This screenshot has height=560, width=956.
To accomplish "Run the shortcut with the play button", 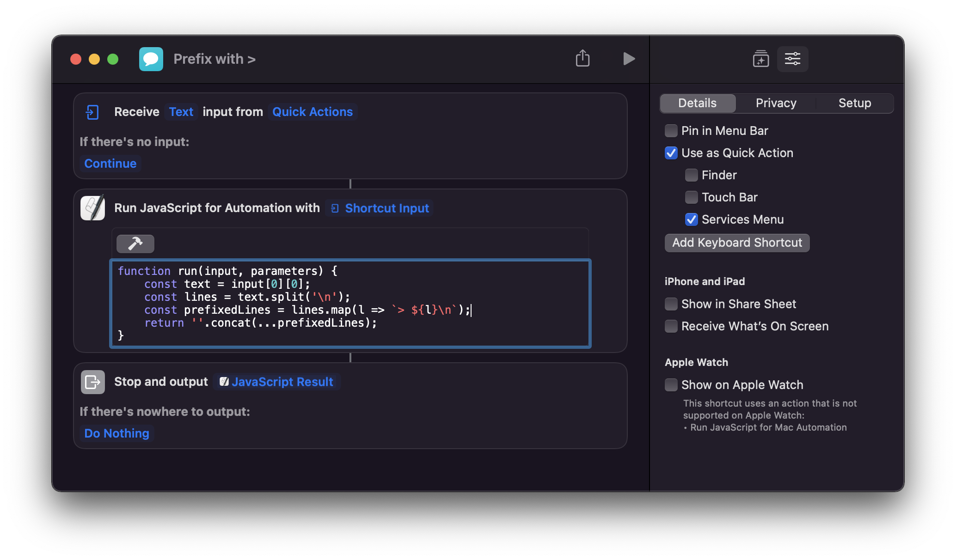I will point(628,59).
